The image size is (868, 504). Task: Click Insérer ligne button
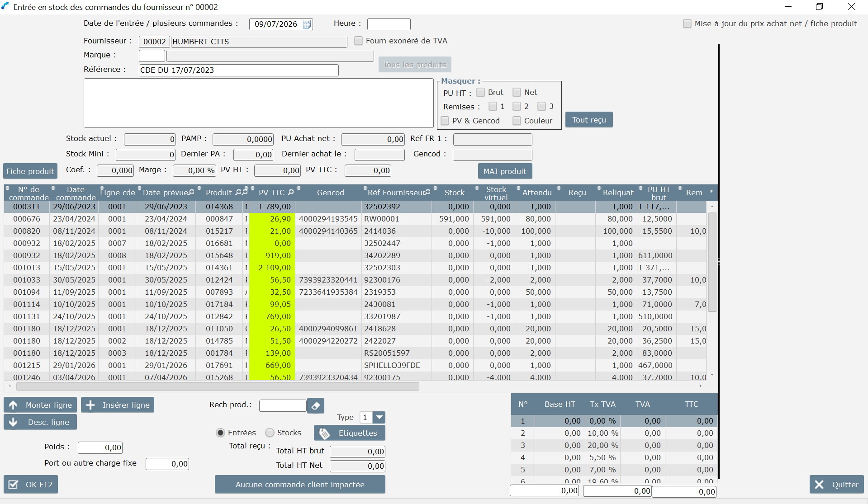pos(118,405)
